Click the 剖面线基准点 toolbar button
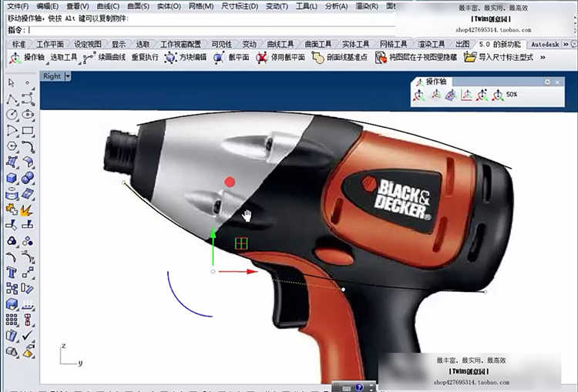Screen dimensions: 578x392 340,57
